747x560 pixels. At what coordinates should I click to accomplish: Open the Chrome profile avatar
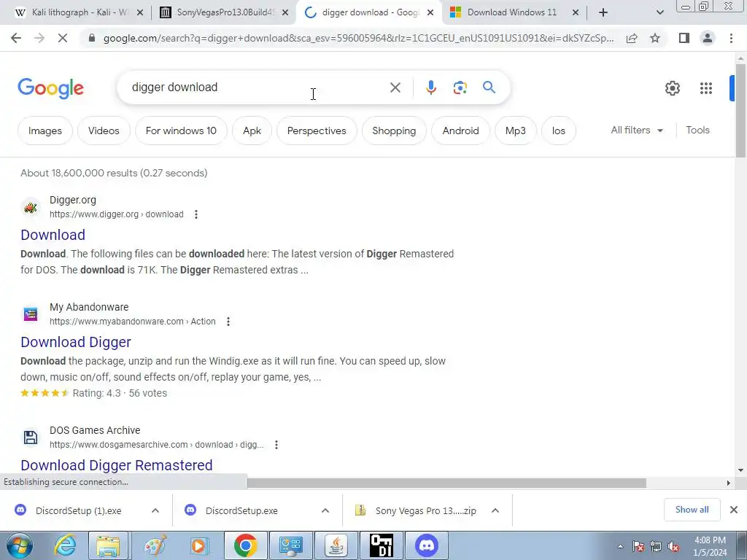(x=708, y=38)
